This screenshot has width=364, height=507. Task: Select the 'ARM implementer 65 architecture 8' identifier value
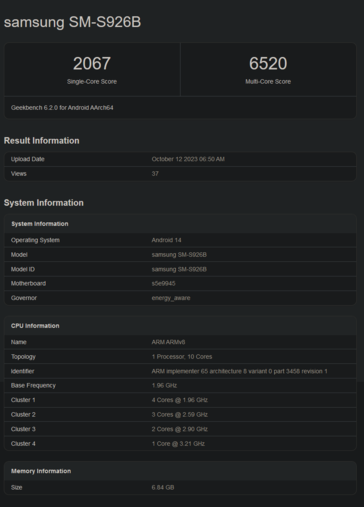239,371
